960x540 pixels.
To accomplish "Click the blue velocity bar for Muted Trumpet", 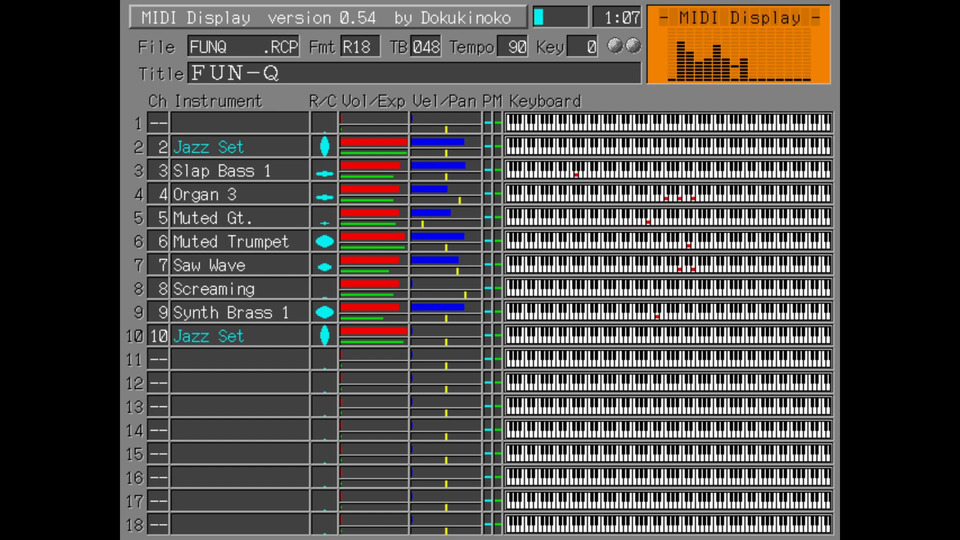I will tap(437, 236).
